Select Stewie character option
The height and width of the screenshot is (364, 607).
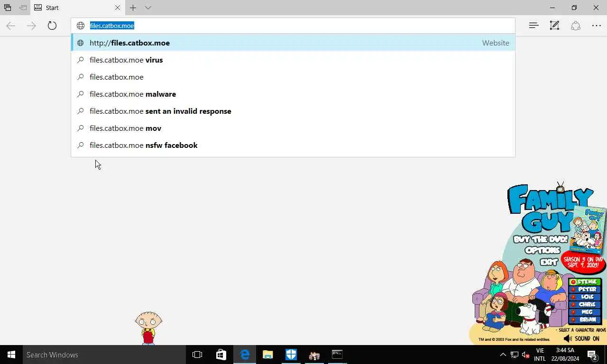click(585, 282)
